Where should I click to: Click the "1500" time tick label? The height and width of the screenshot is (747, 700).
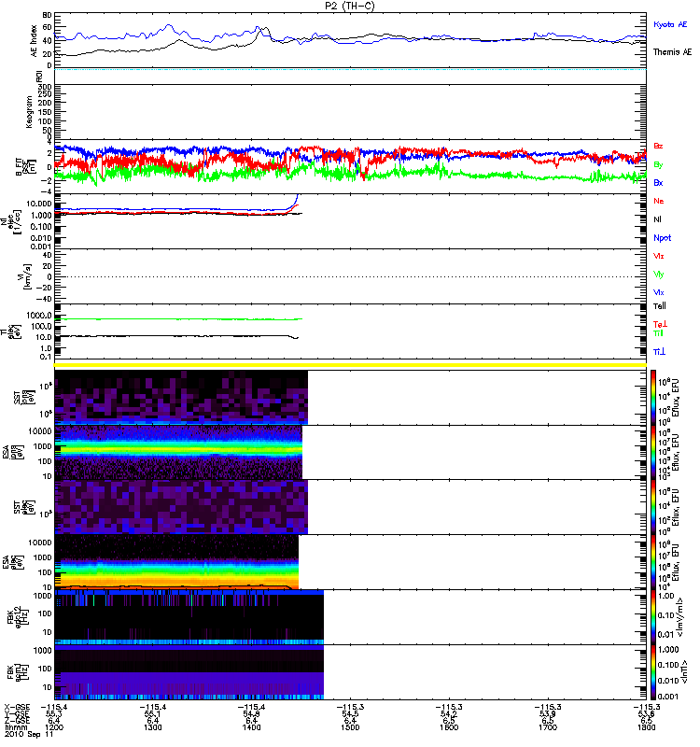tap(350, 727)
